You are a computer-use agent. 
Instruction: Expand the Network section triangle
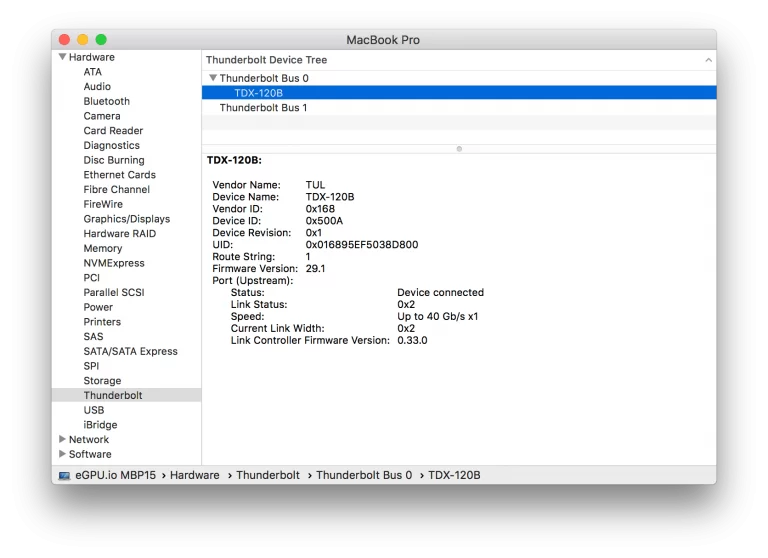[x=62, y=439]
